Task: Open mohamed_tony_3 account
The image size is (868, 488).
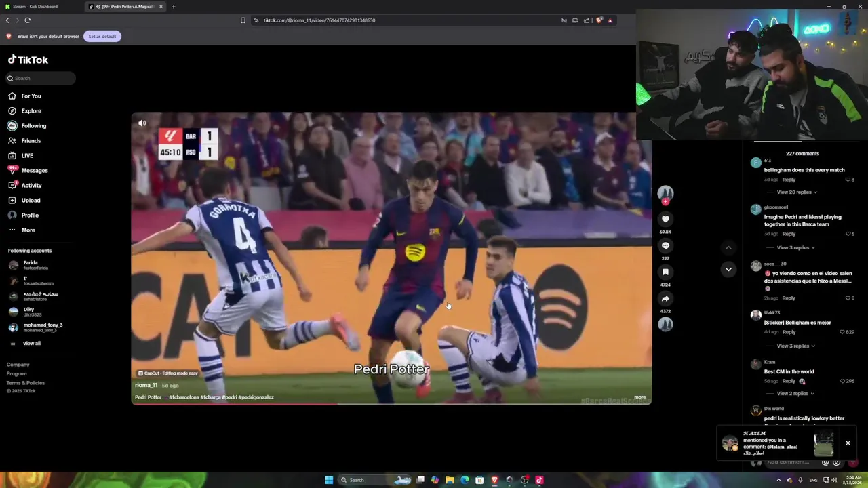Action: pyautogui.click(x=43, y=327)
